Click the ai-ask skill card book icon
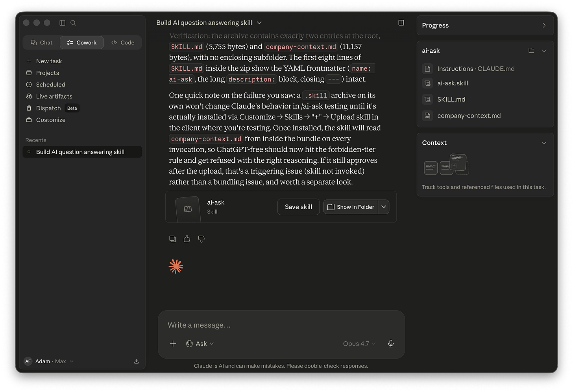573x392 pixels. click(x=188, y=209)
